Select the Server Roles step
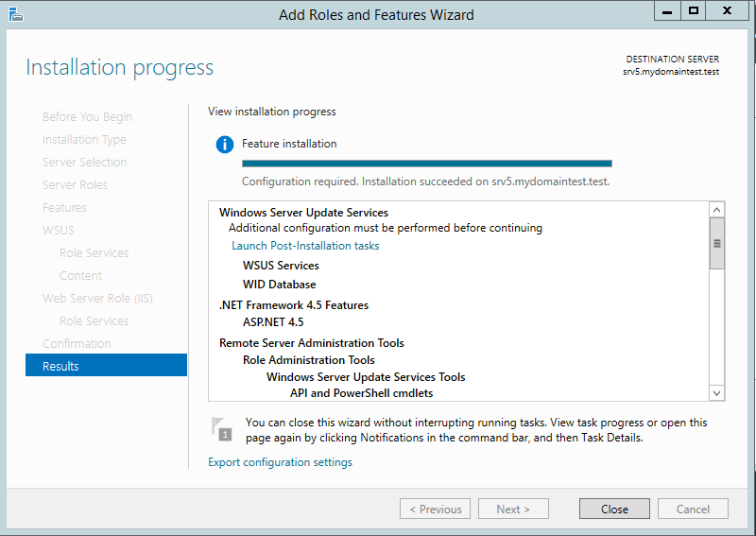 pyautogui.click(x=75, y=184)
